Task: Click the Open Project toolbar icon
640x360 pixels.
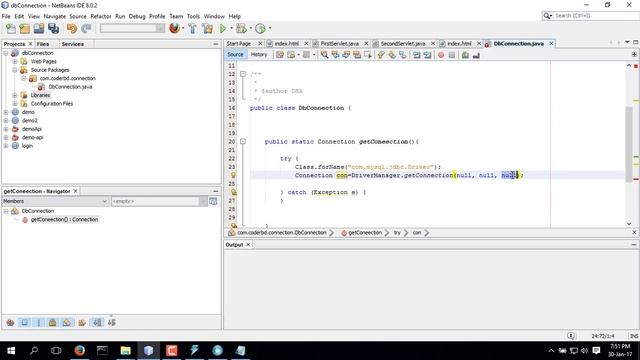Action: [39, 29]
